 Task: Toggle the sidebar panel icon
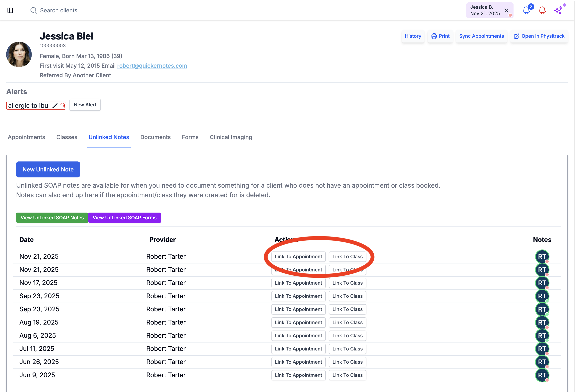tap(10, 10)
